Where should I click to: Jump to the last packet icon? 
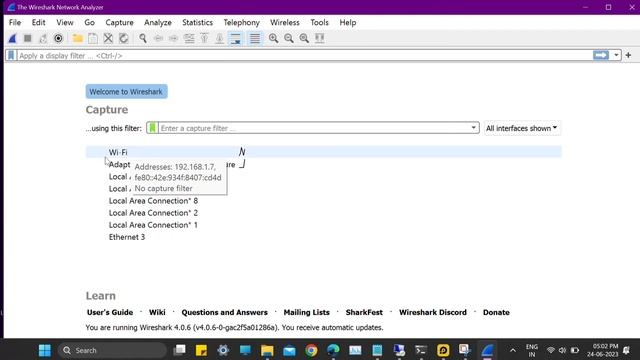pos(220,38)
